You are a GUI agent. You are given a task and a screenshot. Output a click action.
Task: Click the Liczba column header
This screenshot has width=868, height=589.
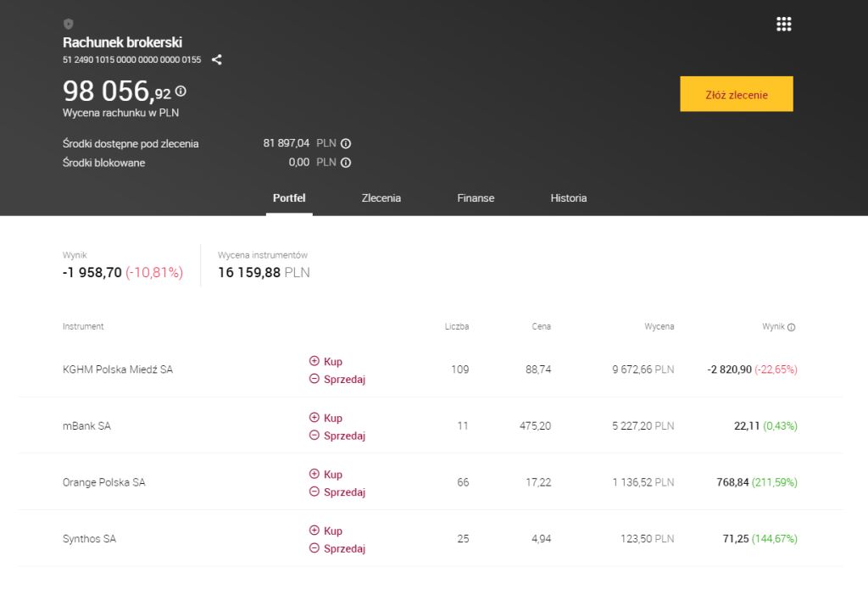coord(457,326)
